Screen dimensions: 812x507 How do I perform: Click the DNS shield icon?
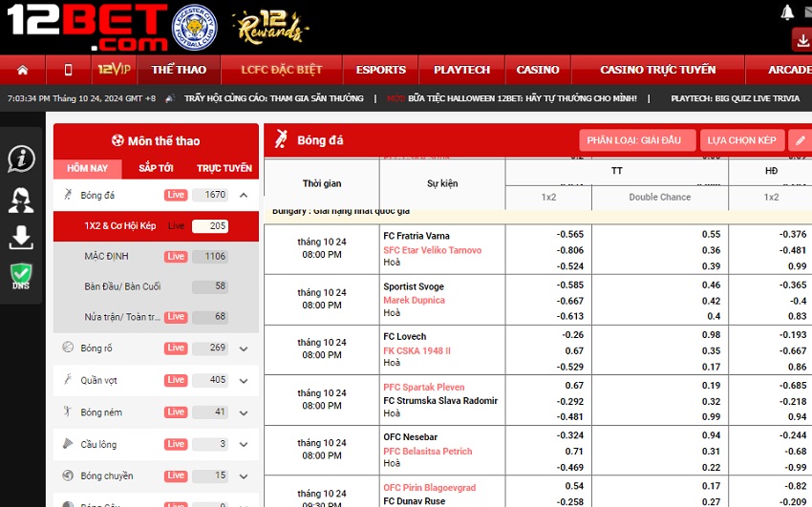coord(21,276)
